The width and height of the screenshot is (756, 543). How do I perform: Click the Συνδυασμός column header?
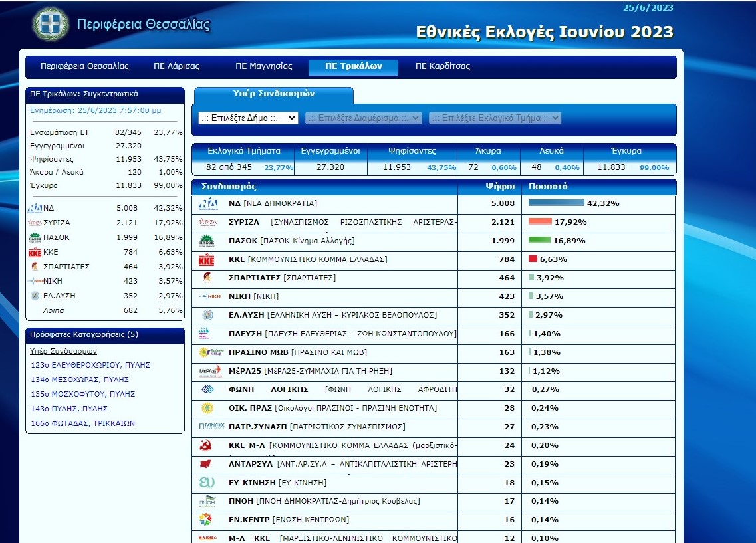click(229, 187)
